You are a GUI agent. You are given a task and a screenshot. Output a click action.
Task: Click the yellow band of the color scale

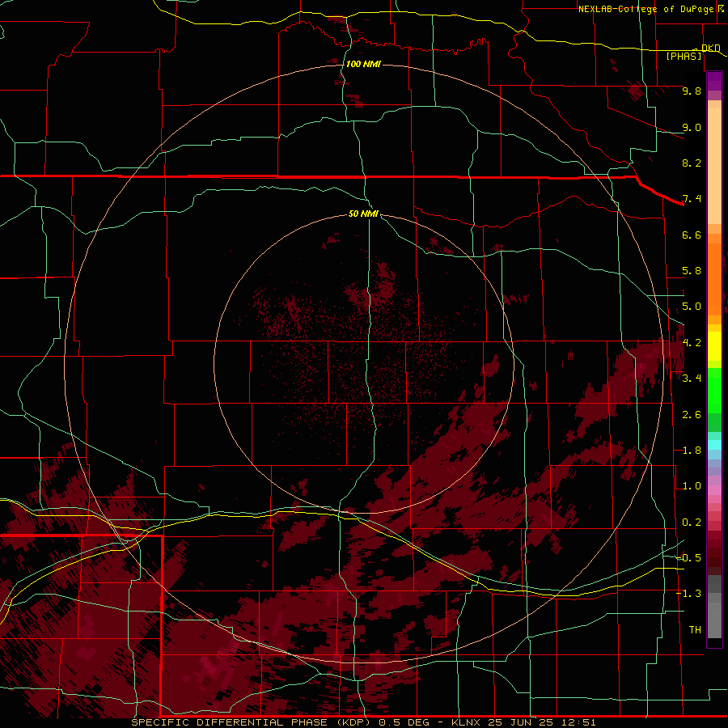714,346
